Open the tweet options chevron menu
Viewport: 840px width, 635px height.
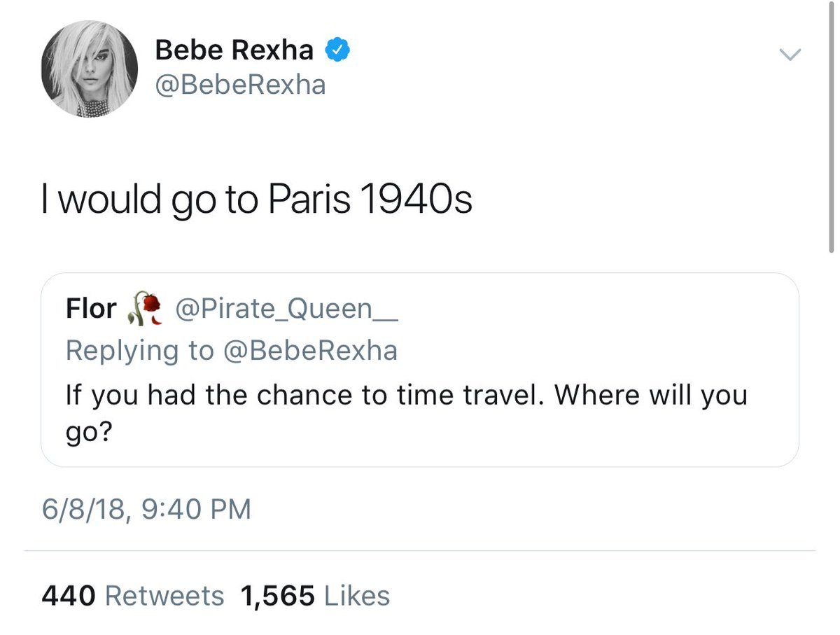790,54
